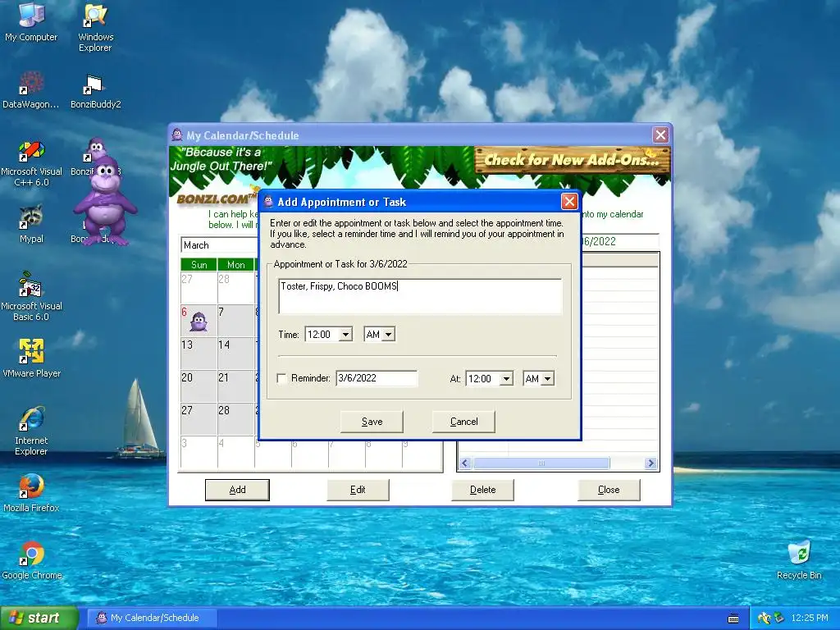840x630 pixels.
Task: Open the appointment AM/PM dropdown
Action: (389, 335)
